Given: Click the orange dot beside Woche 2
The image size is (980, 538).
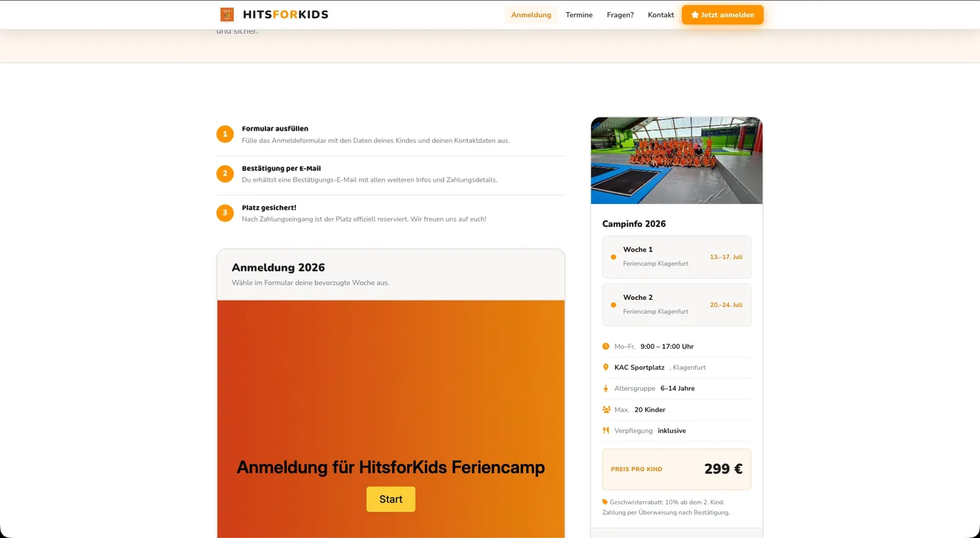Looking at the screenshot, I should point(613,305).
